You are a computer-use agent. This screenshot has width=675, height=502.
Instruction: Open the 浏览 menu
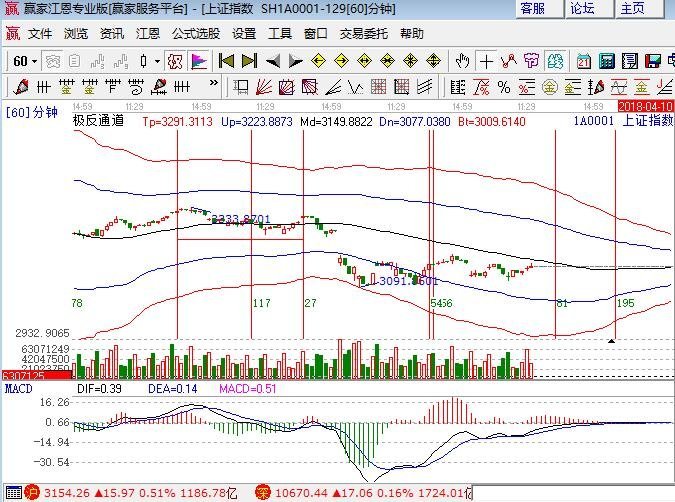(x=76, y=34)
